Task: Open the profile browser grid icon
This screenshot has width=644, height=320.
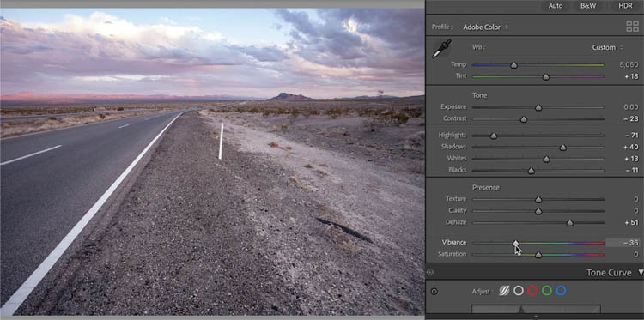Action: point(632,27)
